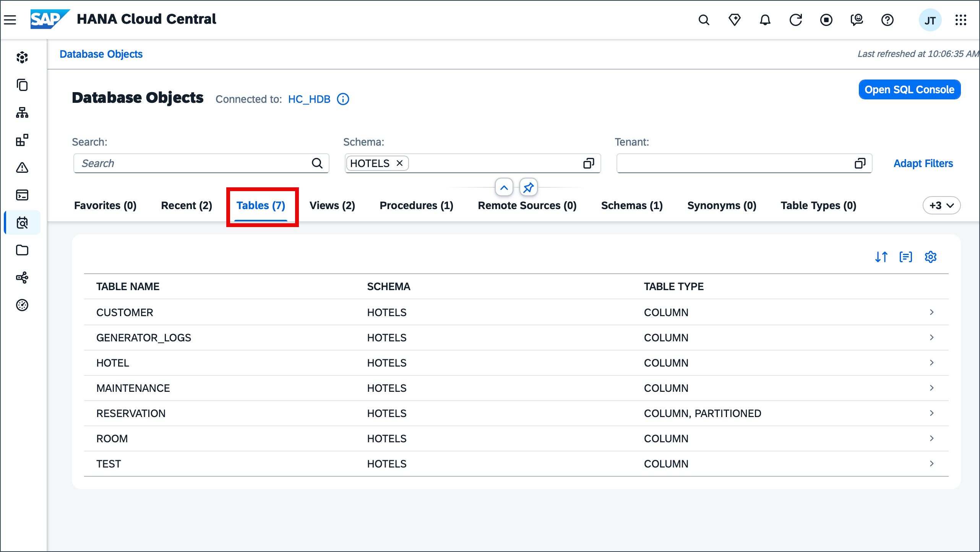Select the COLUMN, PARTITIONED table type cell

coord(703,414)
